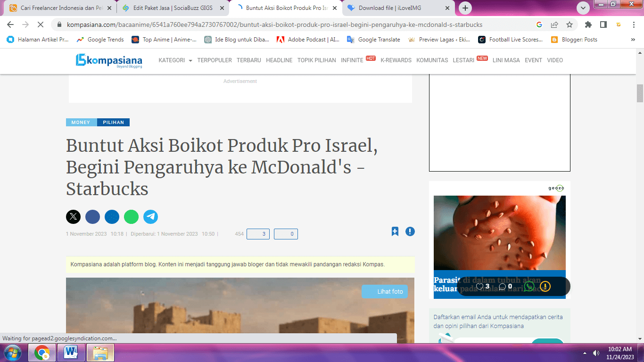Click the heart like icon in floating bar
The image size is (644, 362).
pyautogui.click(x=479, y=286)
